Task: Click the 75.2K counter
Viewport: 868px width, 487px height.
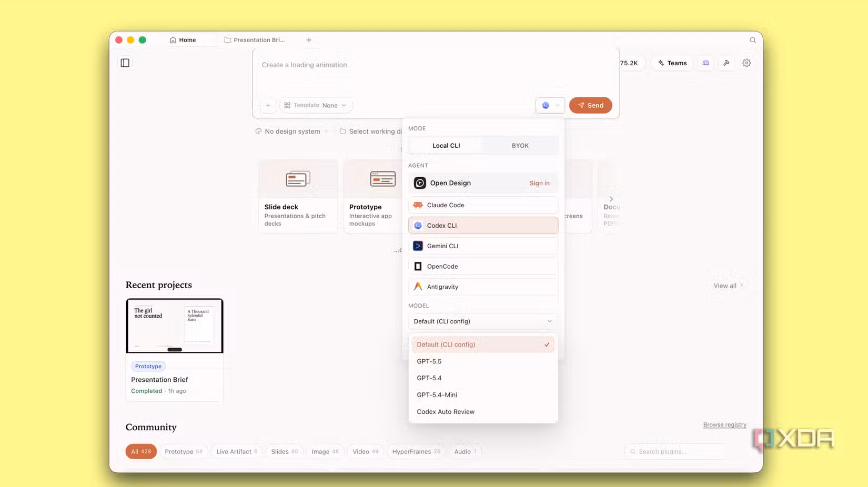Action: point(629,63)
